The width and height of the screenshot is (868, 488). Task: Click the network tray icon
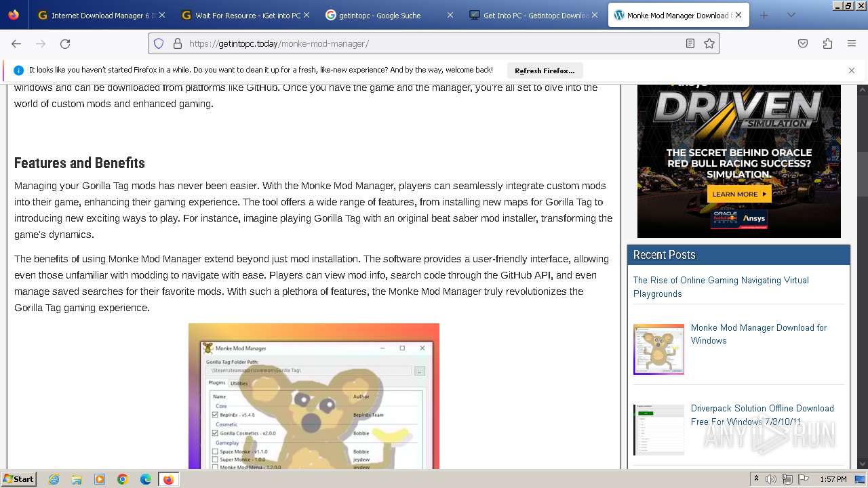pyautogui.click(x=787, y=479)
